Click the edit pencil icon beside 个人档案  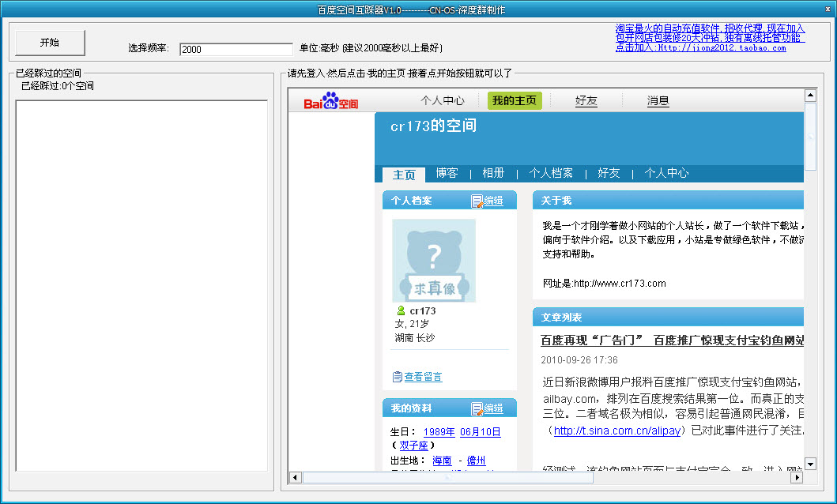click(478, 200)
